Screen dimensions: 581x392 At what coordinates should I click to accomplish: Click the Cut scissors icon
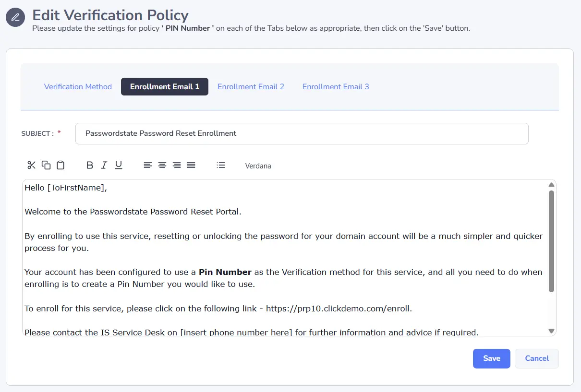coord(32,165)
